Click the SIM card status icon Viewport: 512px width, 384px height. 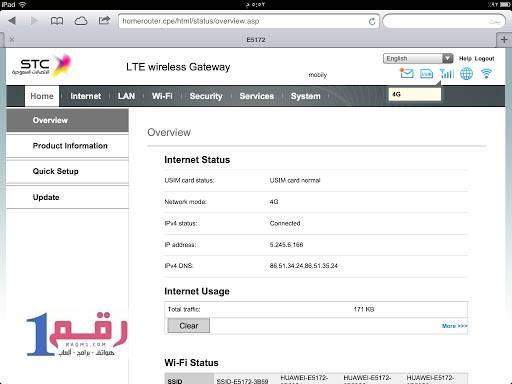point(426,74)
